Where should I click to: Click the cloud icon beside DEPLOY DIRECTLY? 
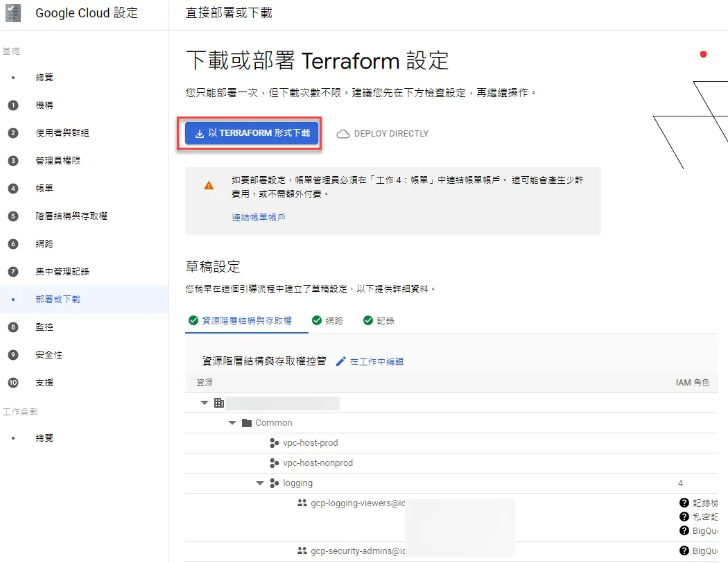343,134
